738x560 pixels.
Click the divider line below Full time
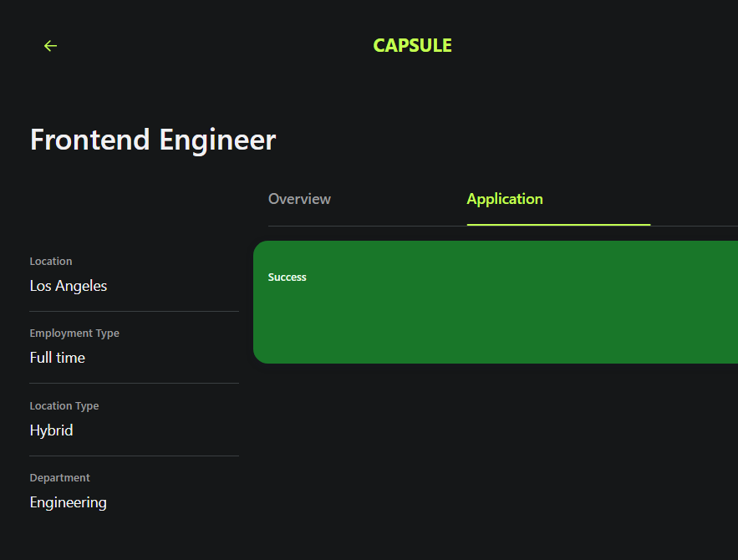(134, 383)
